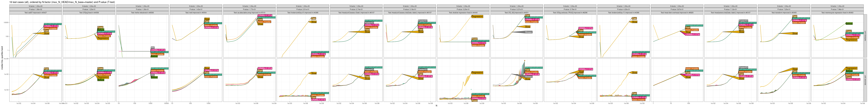Click the 'PR' label in fwrite top panel
The image size is (868, 108).
pyautogui.click(x=152, y=48)
